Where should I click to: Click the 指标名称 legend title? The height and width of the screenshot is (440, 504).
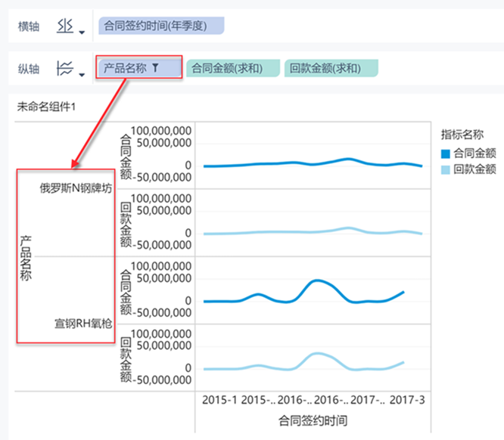point(462,135)
